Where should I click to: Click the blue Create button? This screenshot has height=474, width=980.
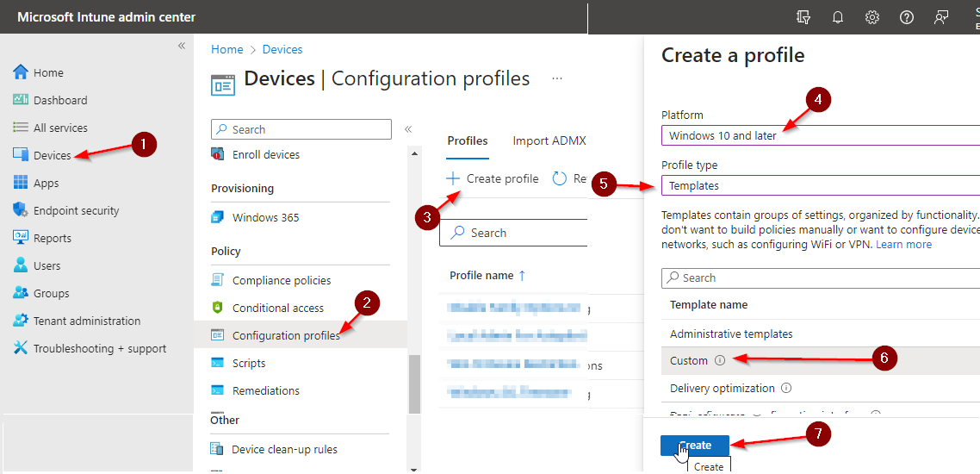tap(695, 446)
